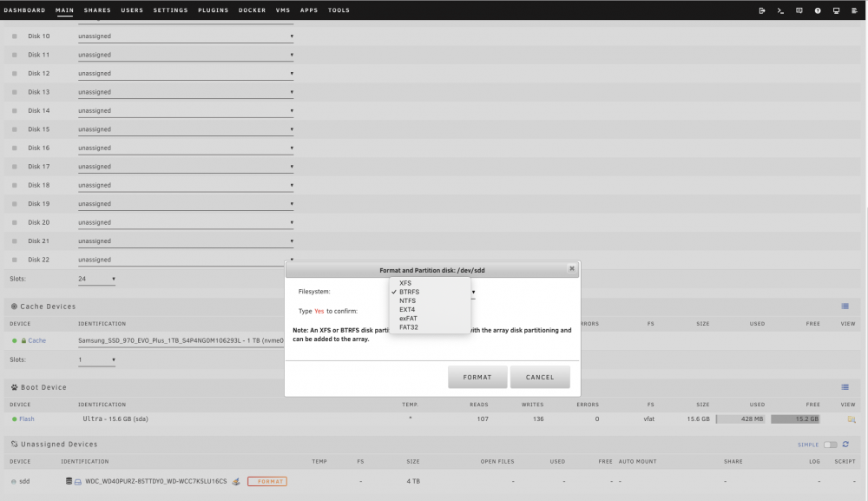Select exFAT from the filesystem list
This screenshot has height=501, width=868.
430,319
